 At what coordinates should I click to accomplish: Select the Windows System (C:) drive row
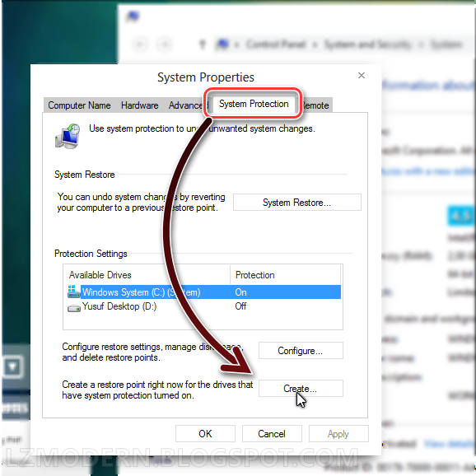[x=204, y=292]
